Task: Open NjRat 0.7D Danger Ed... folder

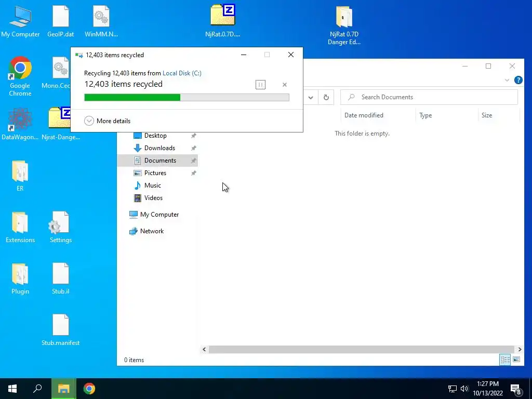Action: point(344,25)
